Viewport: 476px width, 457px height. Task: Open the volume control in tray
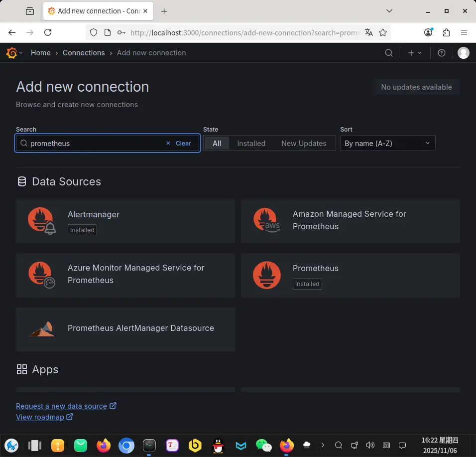point(370,446)
